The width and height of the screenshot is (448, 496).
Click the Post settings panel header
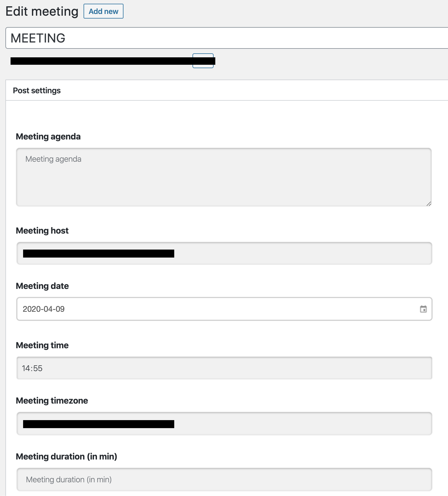37,90
